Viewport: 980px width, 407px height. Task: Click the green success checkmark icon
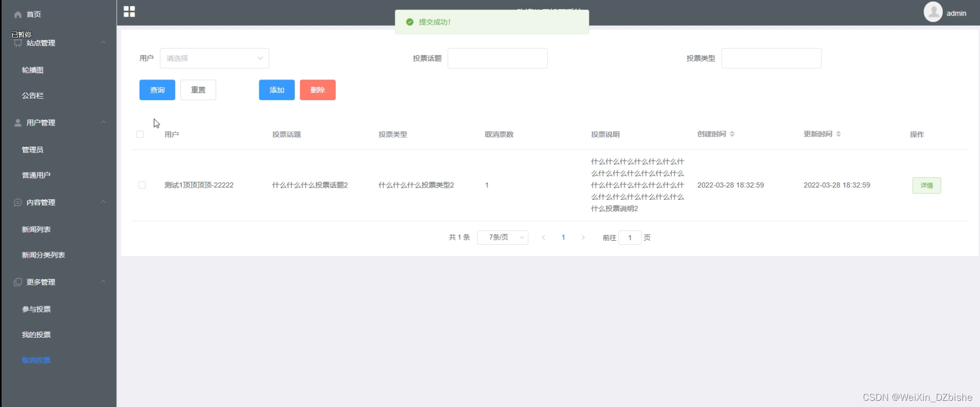410,22
